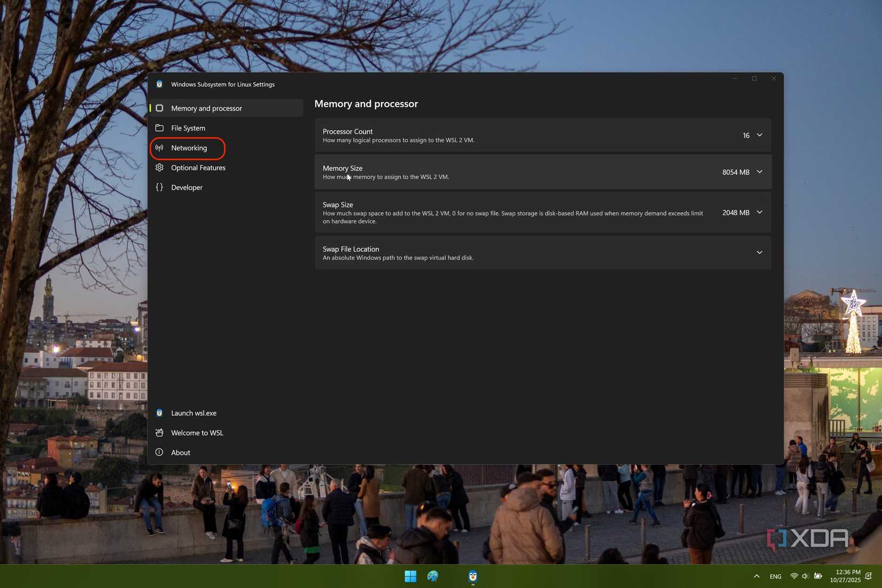
Task: Open the Networking settings page
Action: coord(189,148)
